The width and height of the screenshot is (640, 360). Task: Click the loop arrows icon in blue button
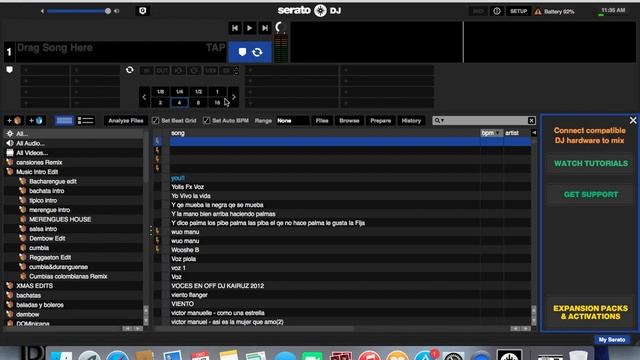click(258, 52)
